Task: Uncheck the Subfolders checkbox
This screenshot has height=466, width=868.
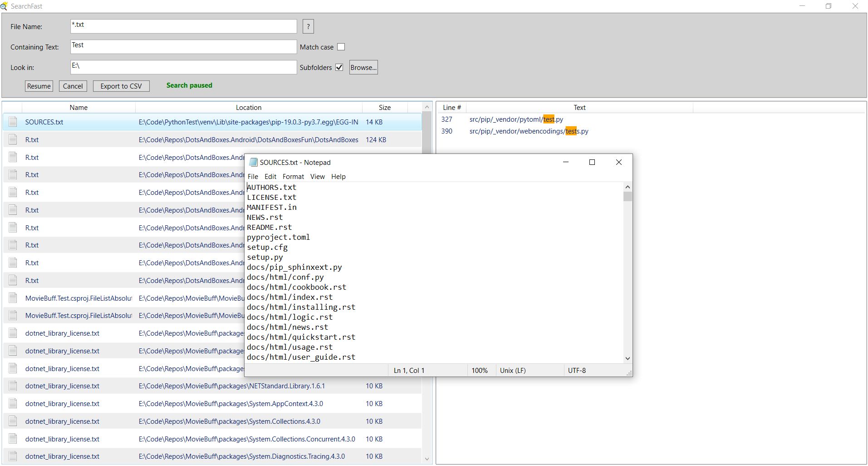Action: tap(339, 67)
